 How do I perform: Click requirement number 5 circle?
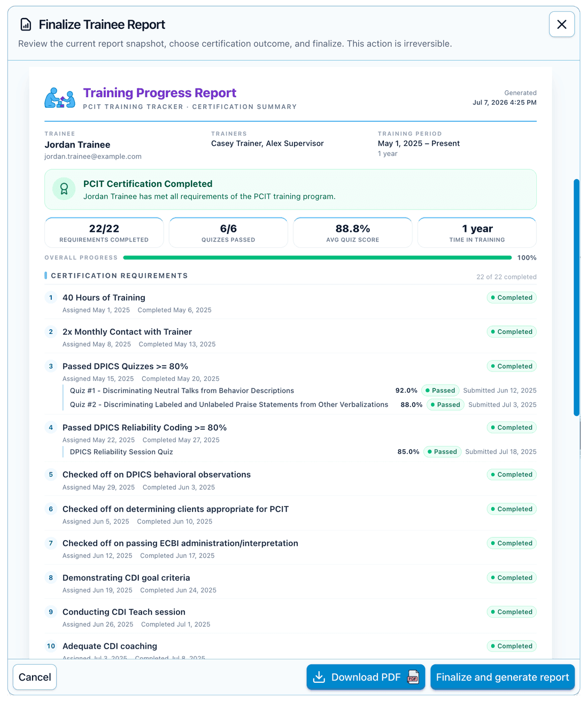point(51,474)
